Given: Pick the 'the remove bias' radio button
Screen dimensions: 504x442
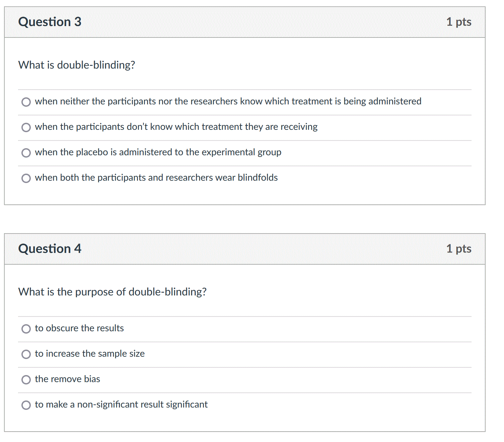Looking at the screenshot, I should coord(26,380).
